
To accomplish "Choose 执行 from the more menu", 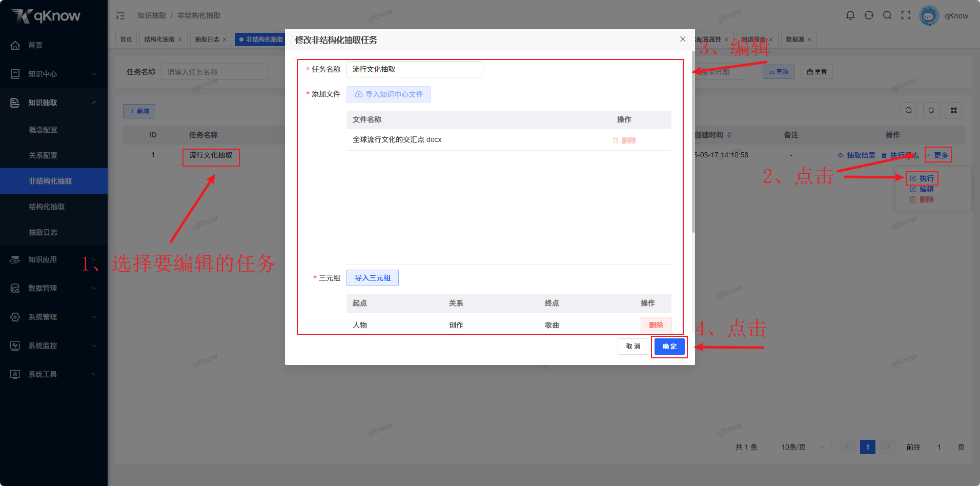I will (x=922, y=178).
